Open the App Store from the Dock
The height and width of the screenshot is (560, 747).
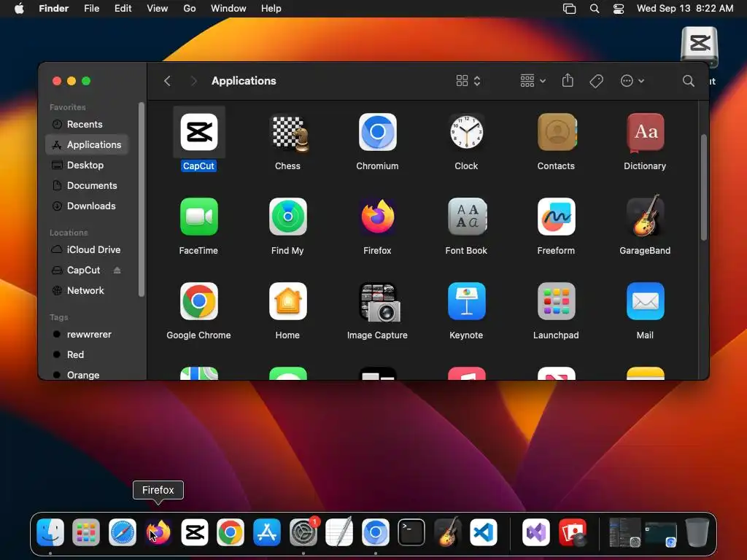[267, 532]
